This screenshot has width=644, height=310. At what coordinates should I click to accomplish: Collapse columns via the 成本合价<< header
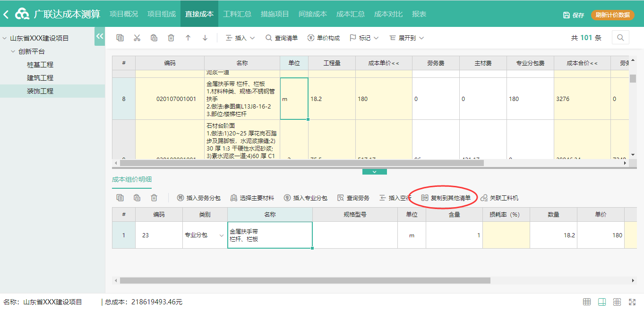click(x=582, y=63)
